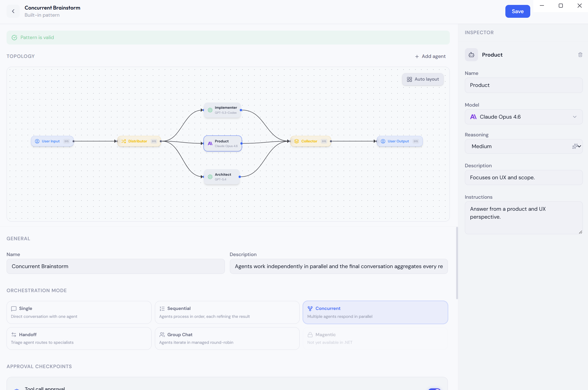Select the Concurrent orchestration mode
This screenshot has height=390, width=588.
[x=375, y=312]
